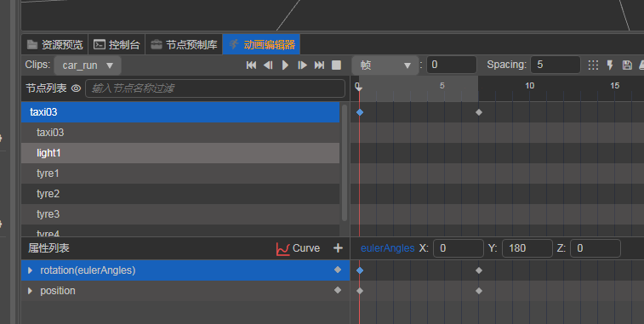Image resolution: width=644 pixels, height=324 pixels.
Task: Expand the position property
Action: pyautogui.click(x=30, y=291)
